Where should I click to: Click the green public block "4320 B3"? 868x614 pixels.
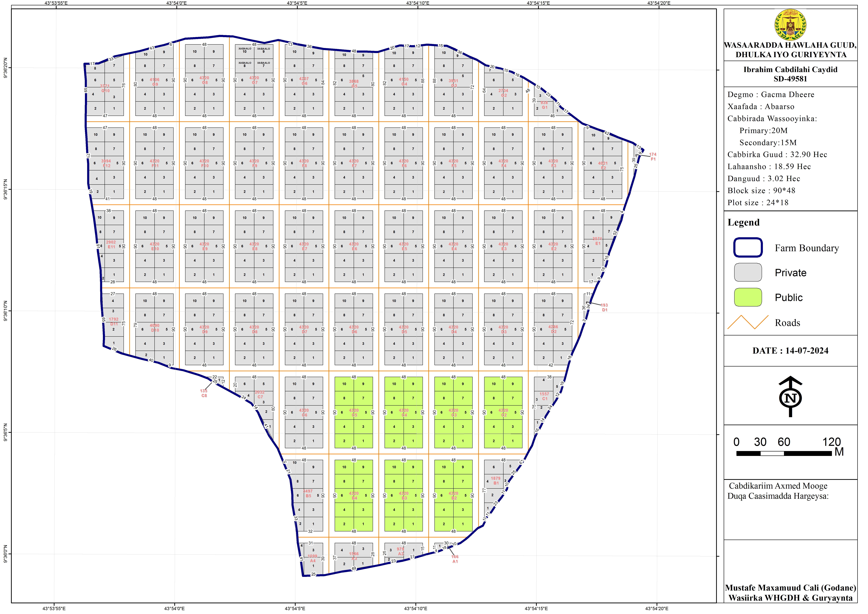coord(404,496)
